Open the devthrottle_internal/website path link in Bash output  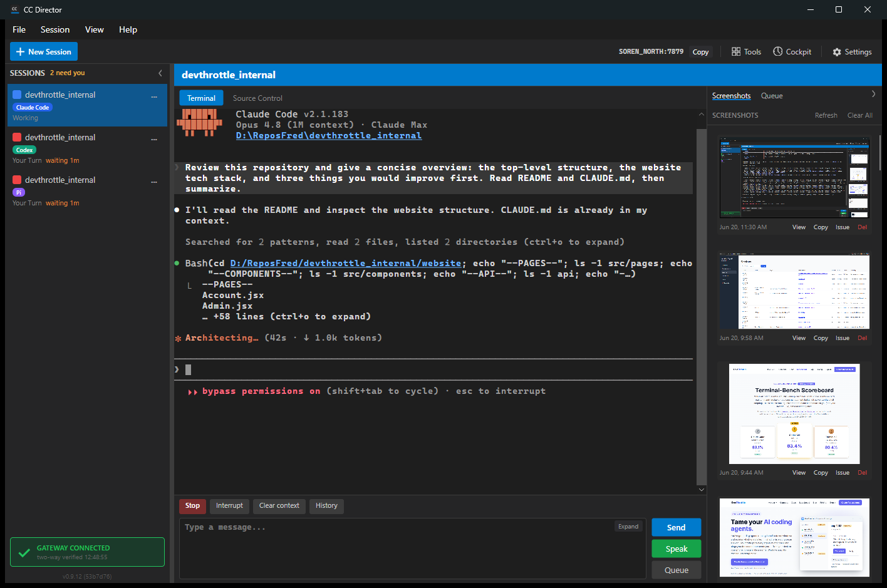(x=346, y=264)
